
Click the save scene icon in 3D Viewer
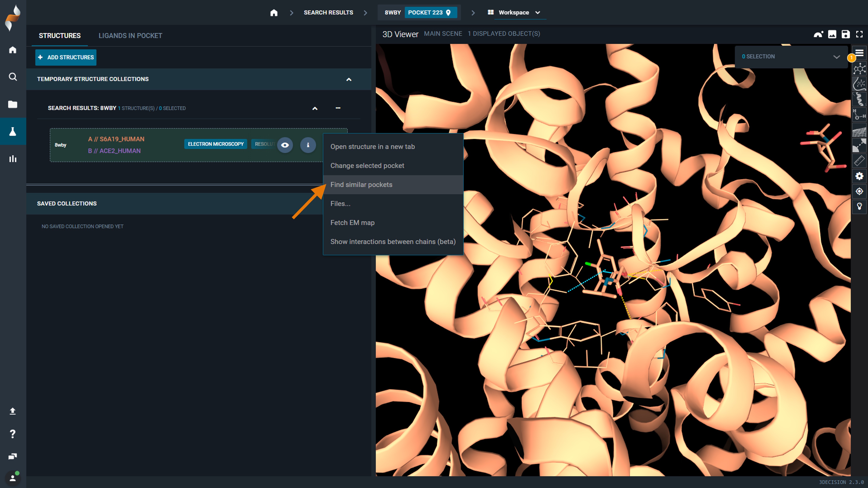point(845,34)
